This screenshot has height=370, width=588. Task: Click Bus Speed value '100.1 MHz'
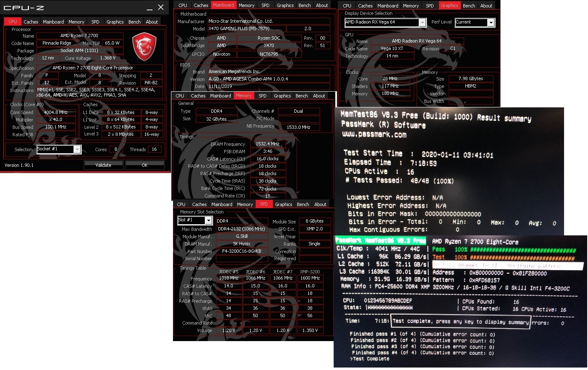(56, 127)
